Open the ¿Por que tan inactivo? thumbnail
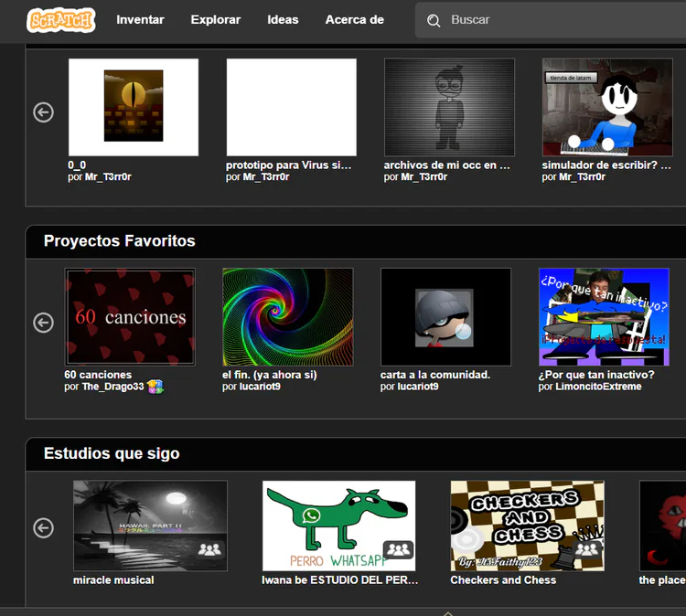Image resolution: width=686 pixels, height=616 pixels. pos(604,317)
